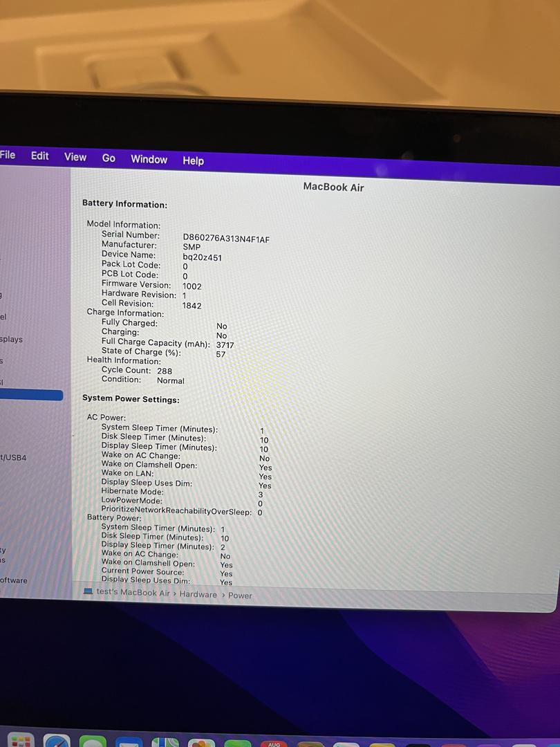
Task: Click Hardware in the path bar
Action: pos(198,594)
